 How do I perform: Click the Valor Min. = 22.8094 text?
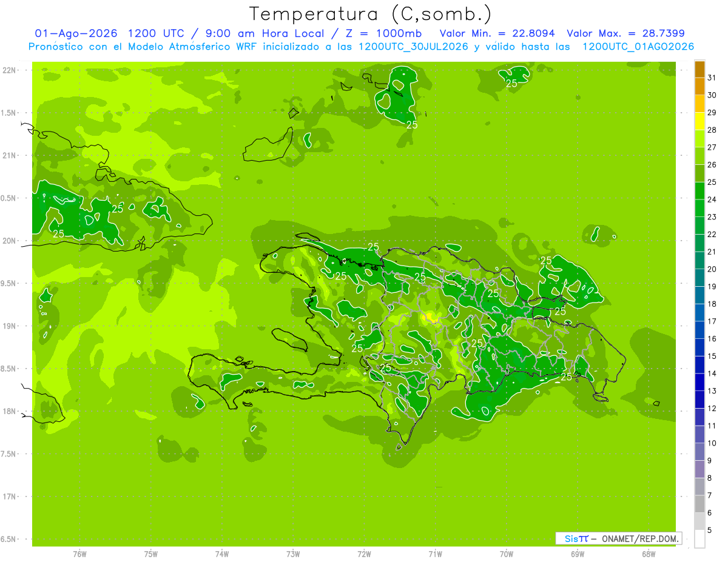(x=497, y=33)
